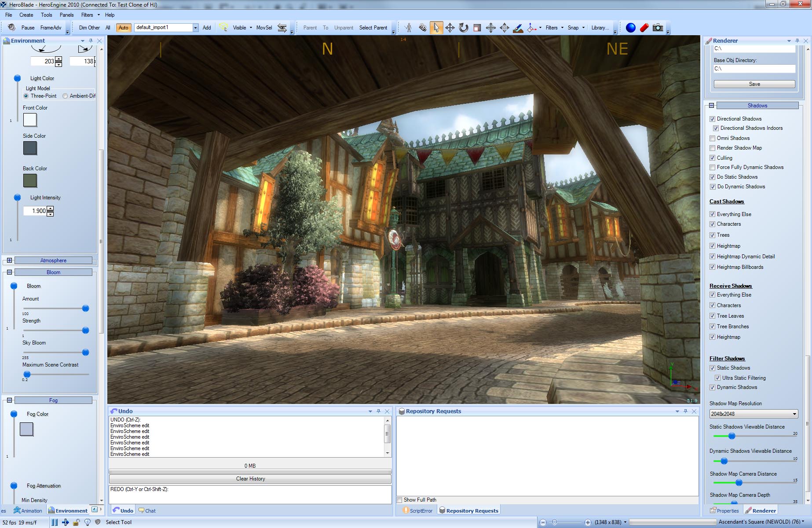Click the light bulb icon in status bar
The image size is (812, 528).
(x=87, y=522)
